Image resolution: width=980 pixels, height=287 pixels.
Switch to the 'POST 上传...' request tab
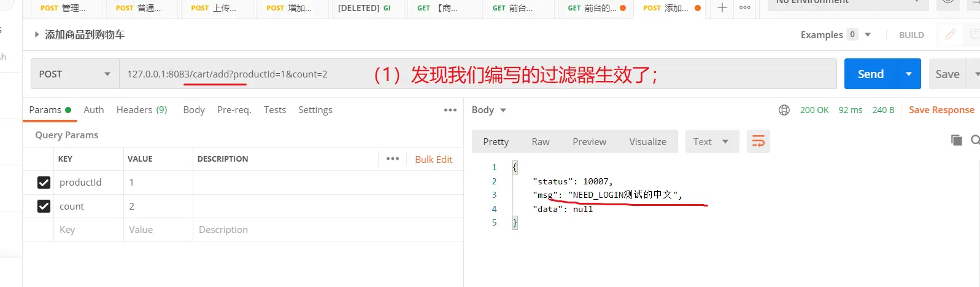[x=214, y=8]
